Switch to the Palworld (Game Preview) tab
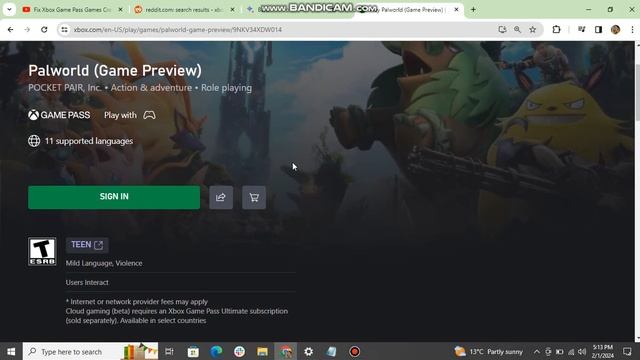The image size is (640, 360). click(x=408, y=9)
